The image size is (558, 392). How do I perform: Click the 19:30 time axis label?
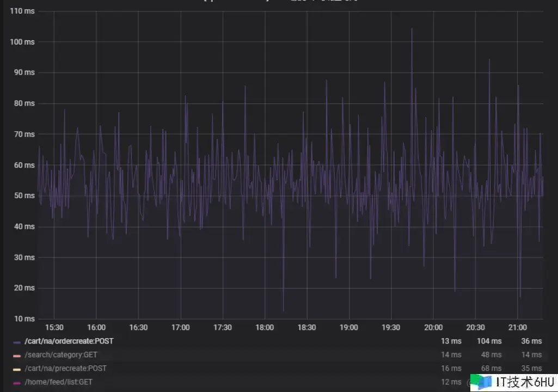point(391,328)
